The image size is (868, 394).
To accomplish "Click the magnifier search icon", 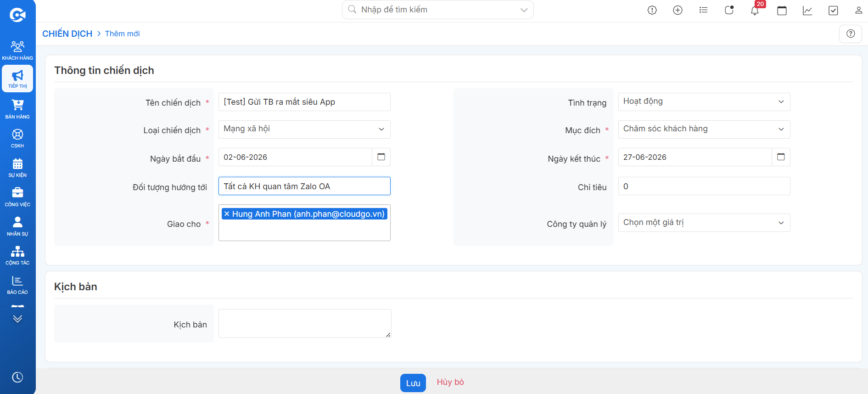I will [x=352, y=10].
